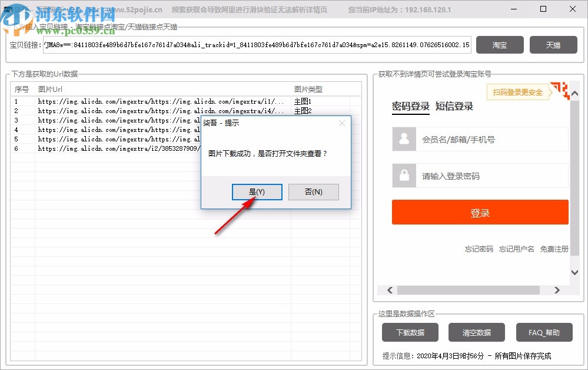The image size is (588, 370).
Task: Click the vertical scrollbar thumb in the login panel
Action: (x=574, y=177)
